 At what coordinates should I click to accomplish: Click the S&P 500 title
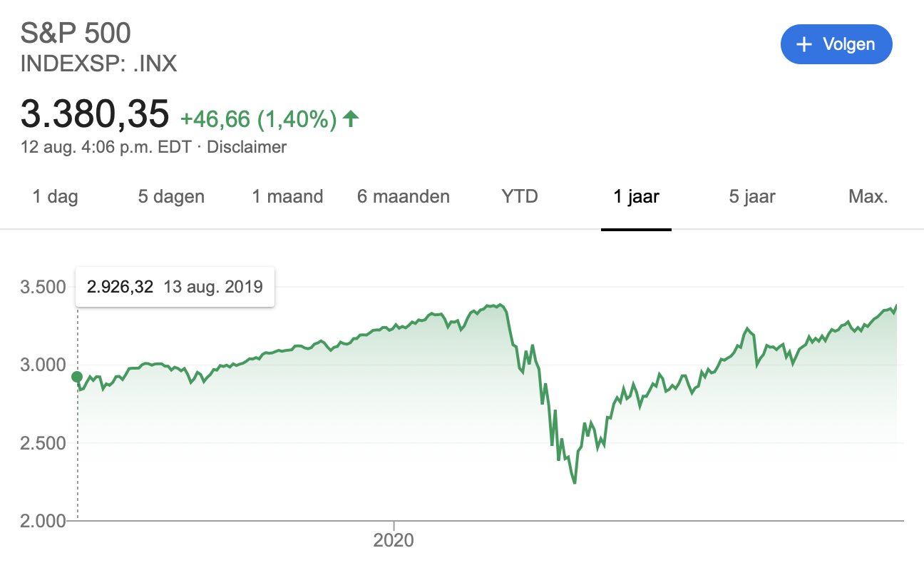pyautogui.click(x=76, y=34)
